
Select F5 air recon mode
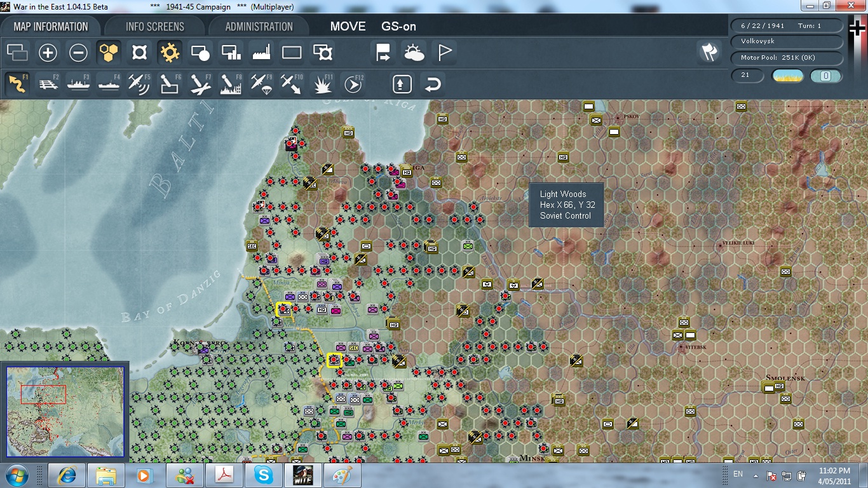pos(139,84)
